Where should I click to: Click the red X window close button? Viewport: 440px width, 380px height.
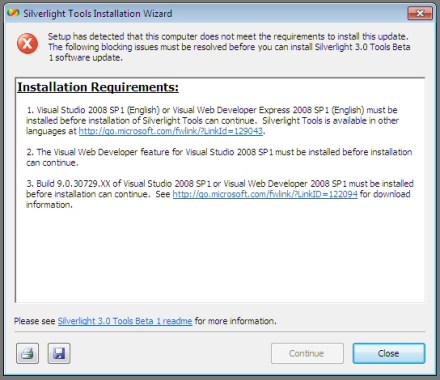pos(420,13)
